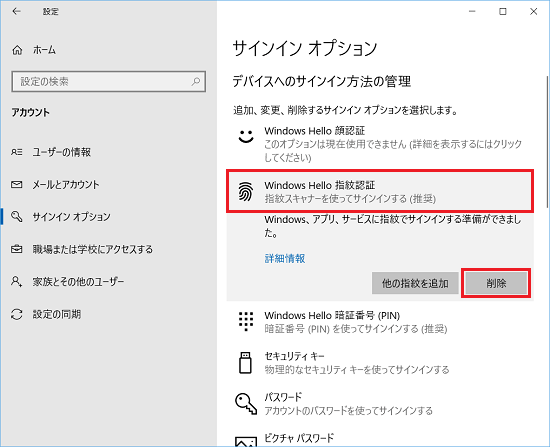This screenshot has height=447, width=550.
Task: Click the briefcase icon for 職場または学校
Action: pyautogui.click(x=16, y=249)
